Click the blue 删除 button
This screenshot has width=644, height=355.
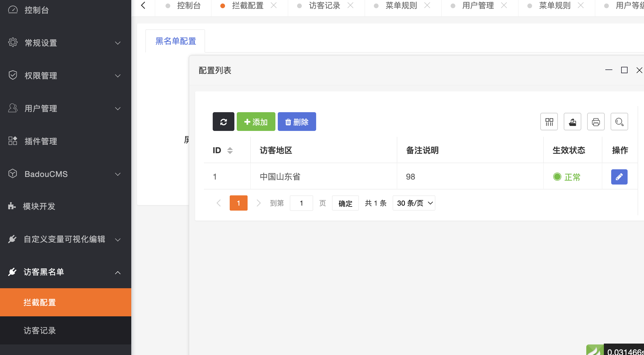pyautogui.click(x=297, y=122)
